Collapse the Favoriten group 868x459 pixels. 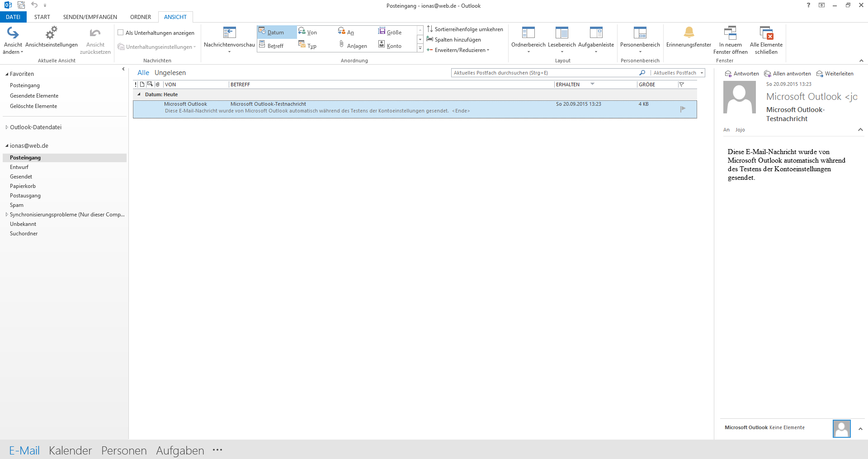pyautogui.click(x=7, y=74)
